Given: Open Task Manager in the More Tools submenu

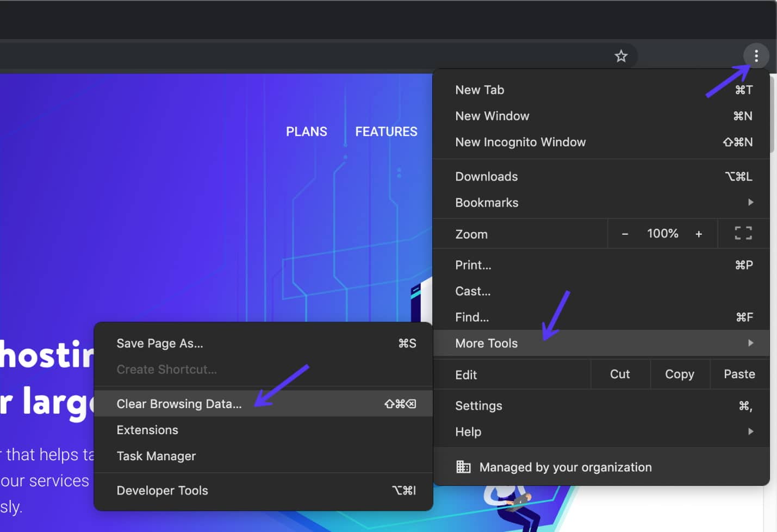Looking at the screenshot, I should [156, 456].
